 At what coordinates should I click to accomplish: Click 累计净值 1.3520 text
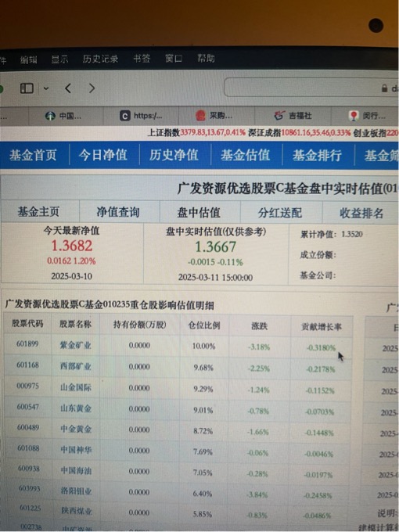pyautogui.click(x=332, y=234)
